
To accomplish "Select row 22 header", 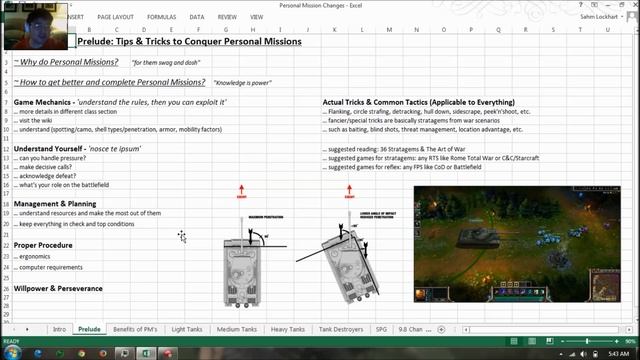I will coord(6,245).
